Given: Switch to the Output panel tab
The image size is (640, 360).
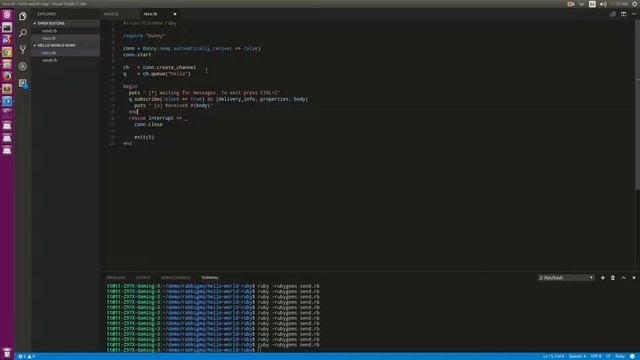Looking at the screenshot, I should 143,278.
